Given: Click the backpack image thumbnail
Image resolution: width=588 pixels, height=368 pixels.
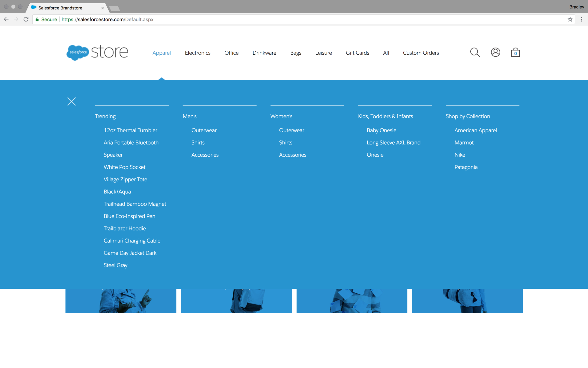Looking at the screenshot, I should tap(236, 301).
